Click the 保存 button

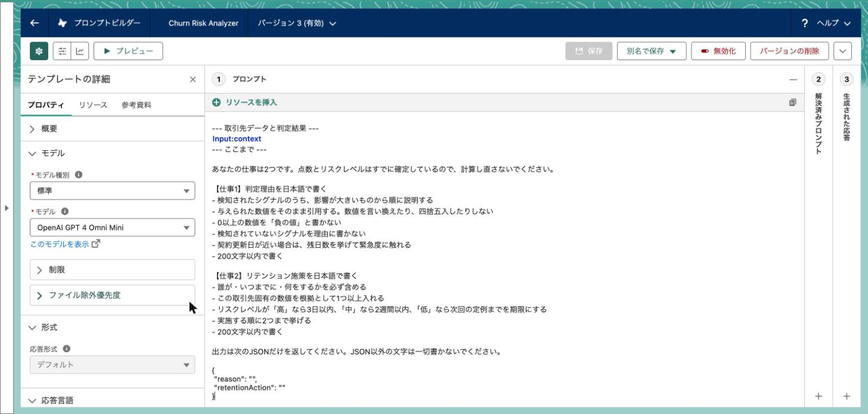click(x=588, y=51)
